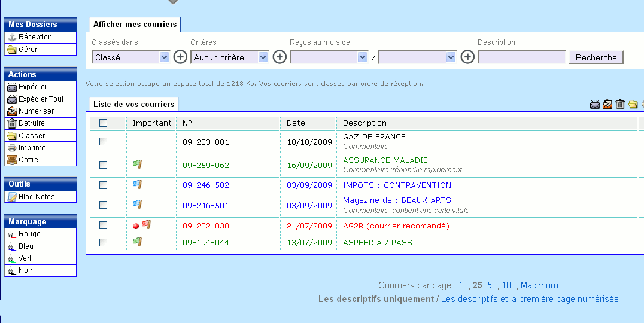
Task: Open the Coffre safe icon
Action: 11,160
